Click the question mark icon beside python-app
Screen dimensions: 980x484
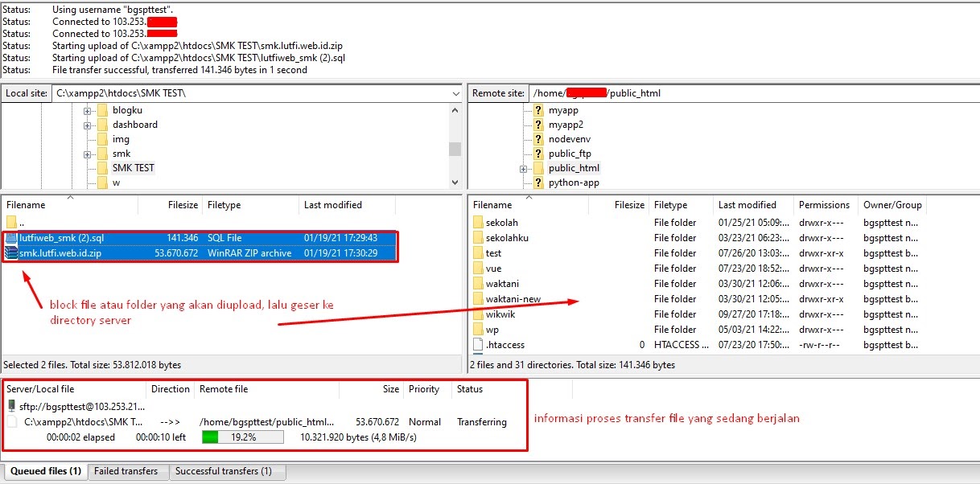click(x=538, y=183)
